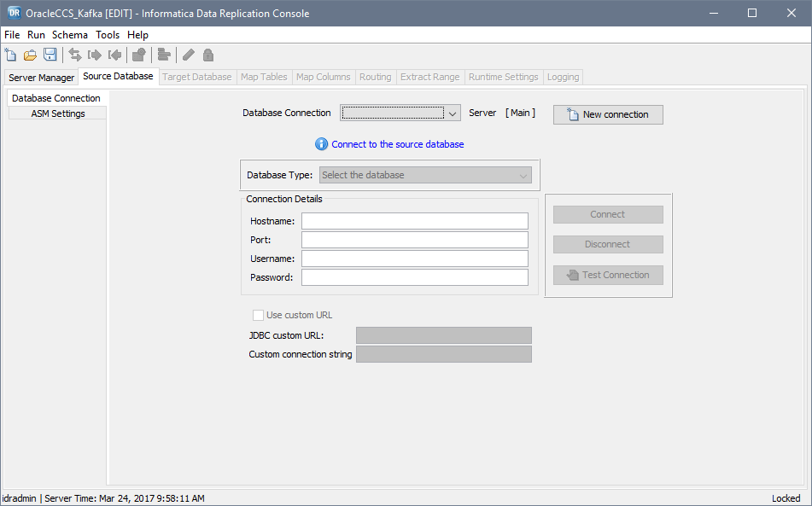Click the new configuration file icon

(x=11, y=55)
